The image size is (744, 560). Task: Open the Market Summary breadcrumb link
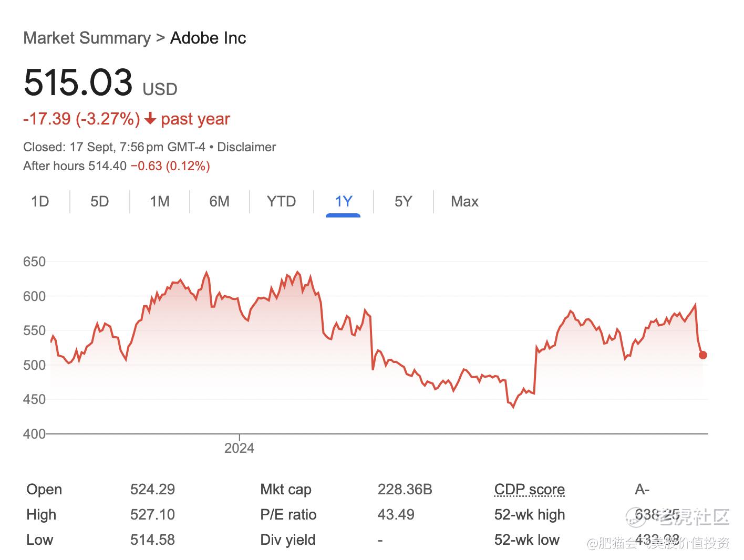pos(87,38)
